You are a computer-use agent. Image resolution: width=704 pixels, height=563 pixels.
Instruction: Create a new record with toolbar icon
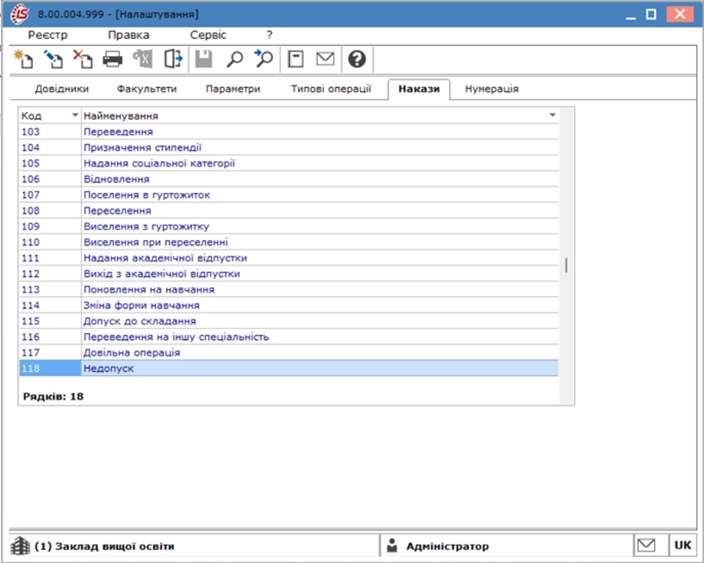click(x=23, y=59)
